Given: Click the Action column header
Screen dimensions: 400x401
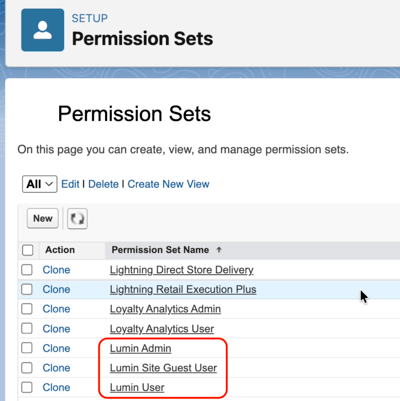Looking at the screenshot, I should 60,250.
